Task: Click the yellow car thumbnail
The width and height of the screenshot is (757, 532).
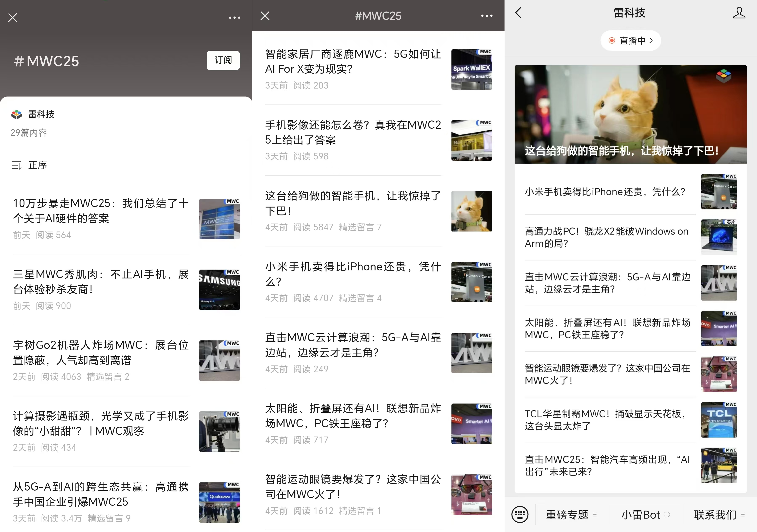Action: (x=719, y=465)
